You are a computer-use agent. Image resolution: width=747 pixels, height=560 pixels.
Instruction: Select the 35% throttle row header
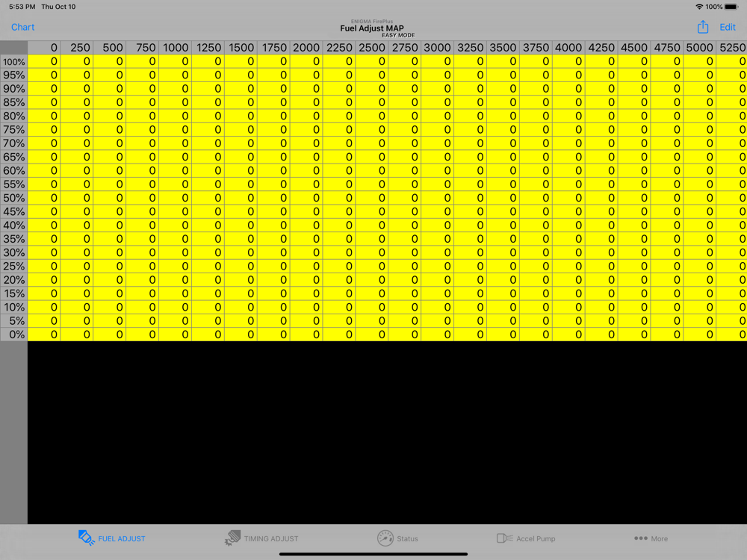coord(13,239)
